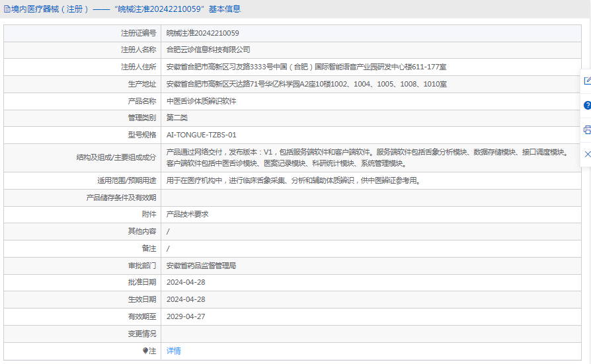591x364 pixels.
Task: Click the document icon in page title
Action: 7,9
